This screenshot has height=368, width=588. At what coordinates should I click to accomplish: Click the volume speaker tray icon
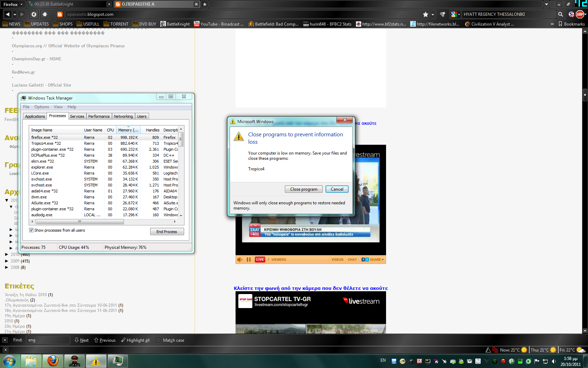[554, 361]
